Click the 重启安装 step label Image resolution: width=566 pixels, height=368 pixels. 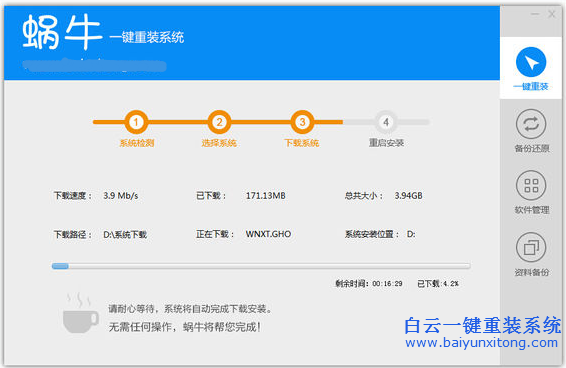(x=386, y=143)
